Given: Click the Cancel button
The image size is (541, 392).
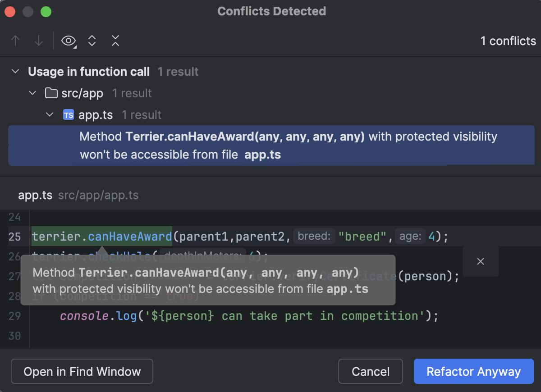Looking at the screenshot, I should (x=371, y=372).
